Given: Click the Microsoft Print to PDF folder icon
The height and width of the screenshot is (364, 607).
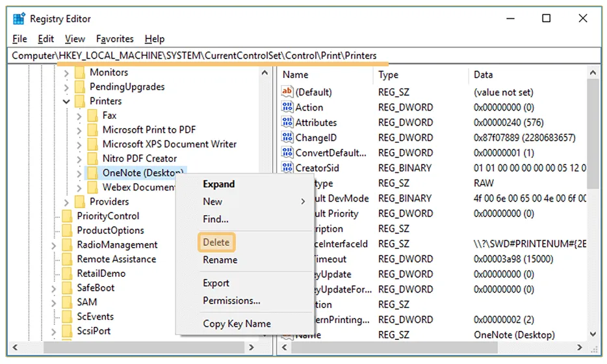Looking at the screenshot, I should 92,130.
